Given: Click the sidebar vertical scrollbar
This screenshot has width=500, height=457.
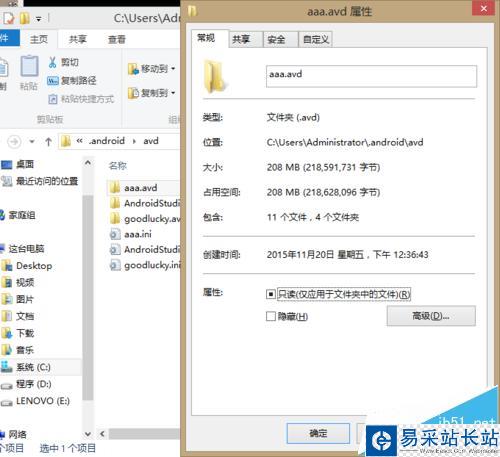Looking at the screenshot, I should [88, 297].
